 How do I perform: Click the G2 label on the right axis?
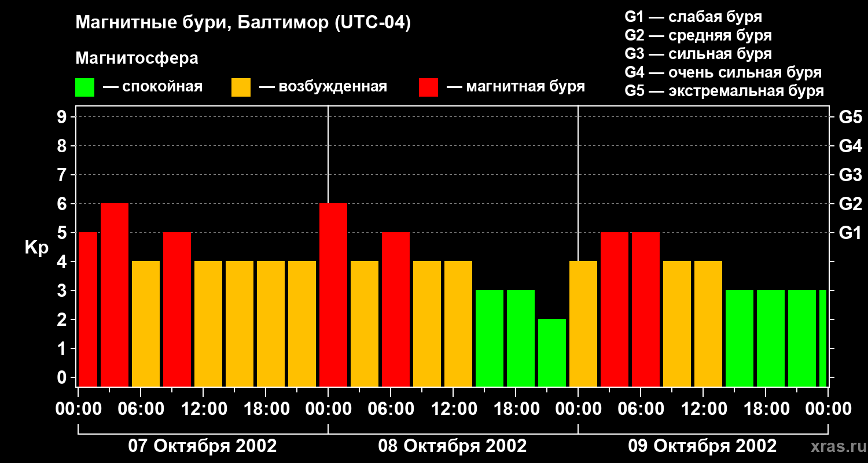point(850,204)
